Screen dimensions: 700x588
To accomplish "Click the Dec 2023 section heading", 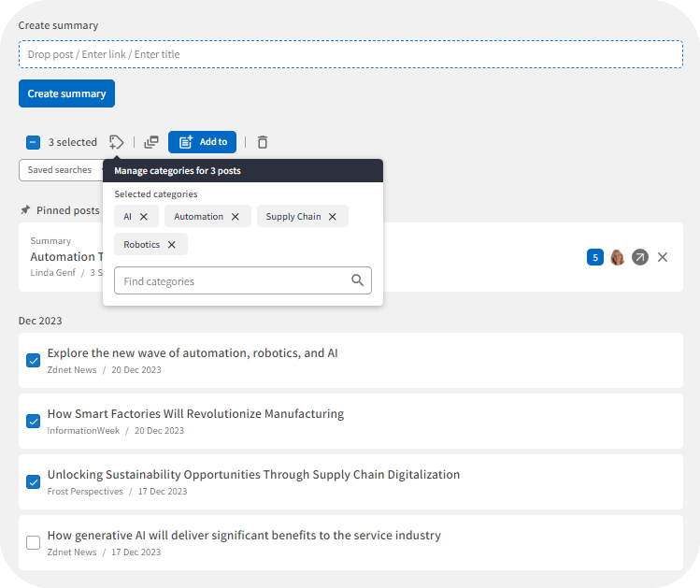I will point(40,321).
